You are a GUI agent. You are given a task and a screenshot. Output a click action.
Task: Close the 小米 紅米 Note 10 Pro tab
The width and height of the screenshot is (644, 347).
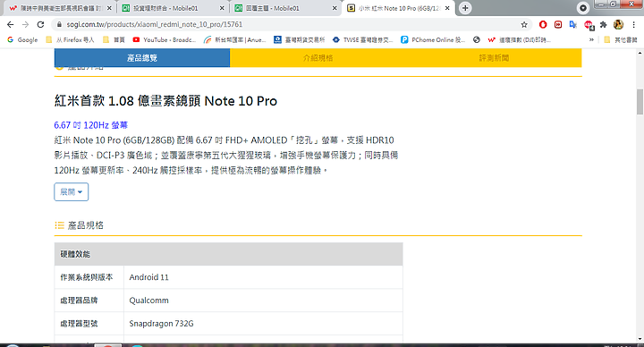click(447, 8)
